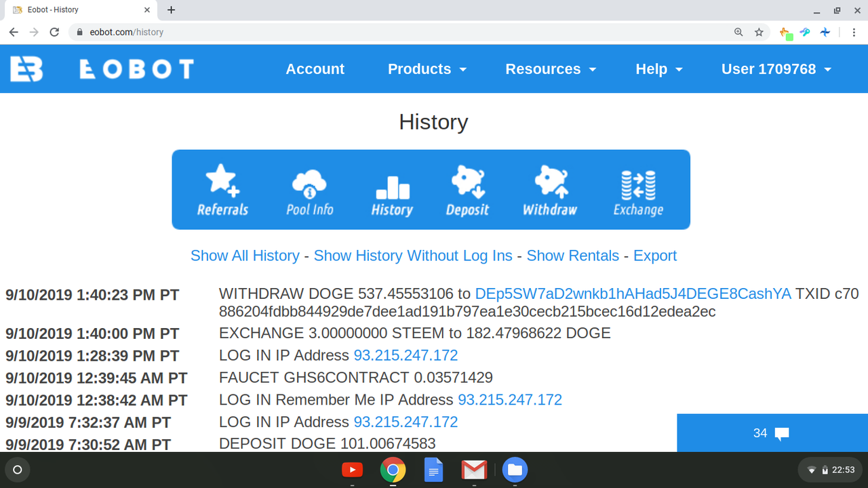Click the Chrome icon in the shelf
This screenshot has height=488, width=868.
pyautogui.click(x=393, y=470)
